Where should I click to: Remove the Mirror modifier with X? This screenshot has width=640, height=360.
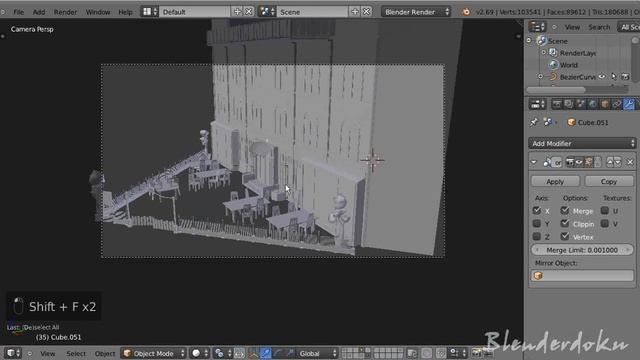coord(630,162)
